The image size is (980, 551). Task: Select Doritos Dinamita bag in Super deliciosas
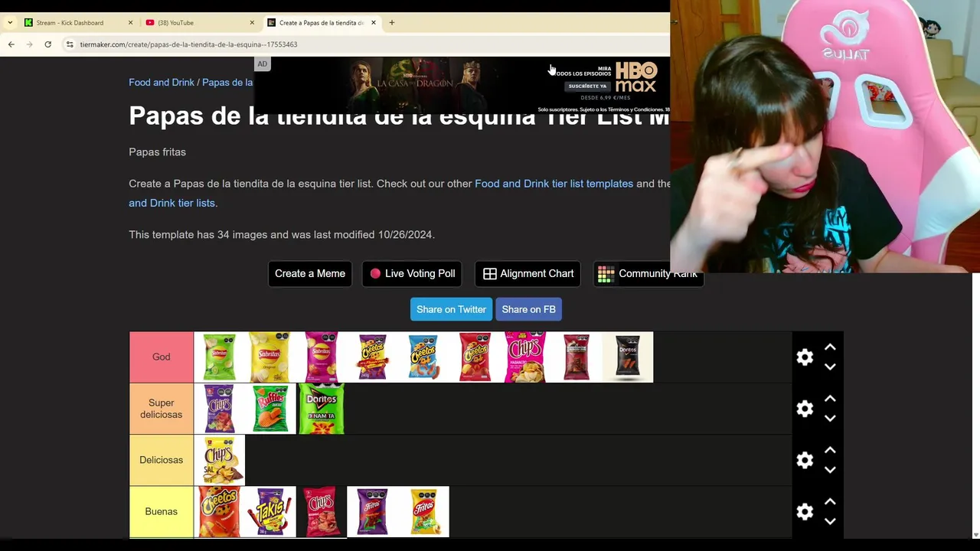tap(322, 409)
